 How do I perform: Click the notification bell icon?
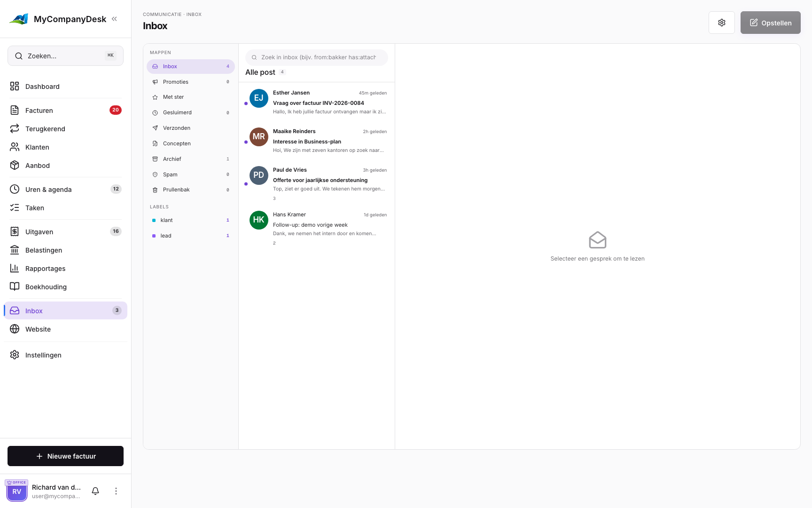(95, 491)
